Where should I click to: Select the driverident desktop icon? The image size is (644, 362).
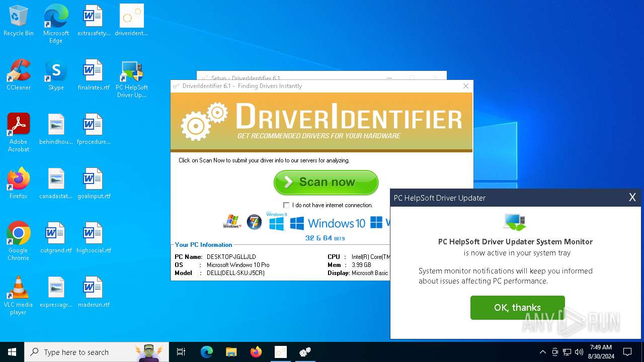click(x=131, y=21)
